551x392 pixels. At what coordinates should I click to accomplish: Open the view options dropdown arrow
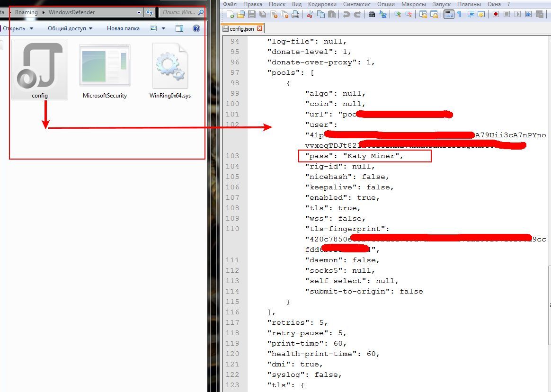click(x=163, y=28)
